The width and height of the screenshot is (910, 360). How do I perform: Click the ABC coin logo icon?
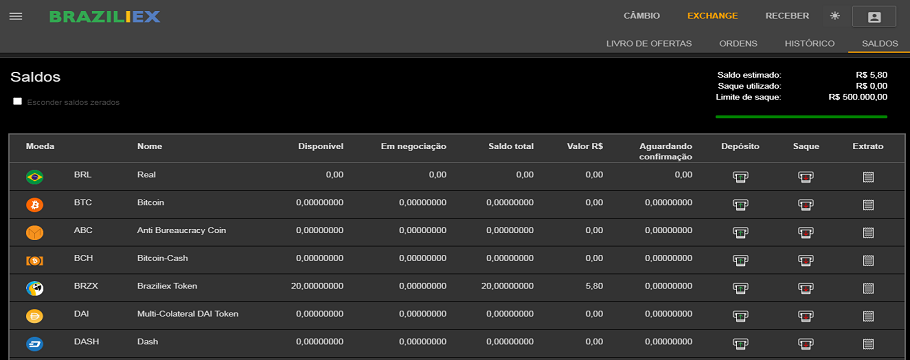tap(35, 233)
